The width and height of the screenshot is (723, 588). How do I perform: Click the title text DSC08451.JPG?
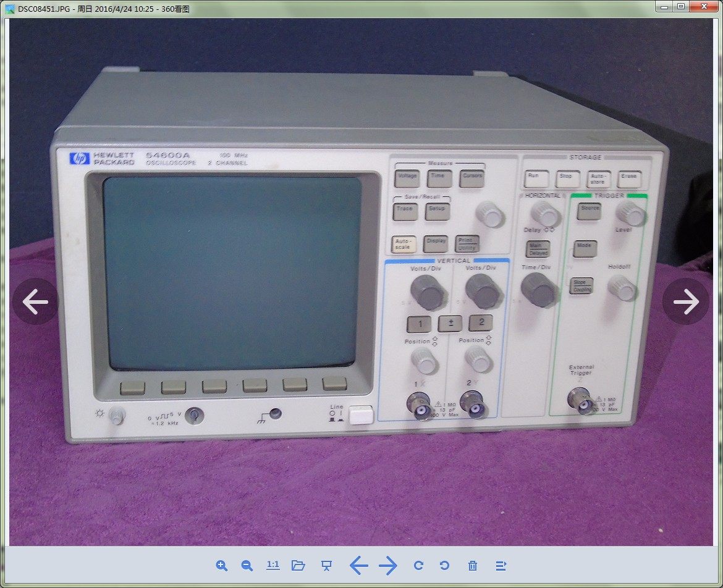tap(44, 9)
